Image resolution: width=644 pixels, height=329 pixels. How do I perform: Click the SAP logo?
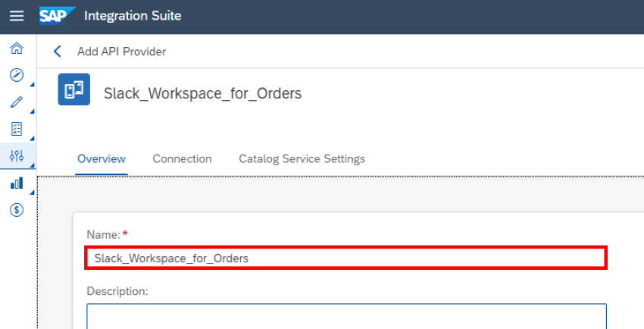coord(57,16)
